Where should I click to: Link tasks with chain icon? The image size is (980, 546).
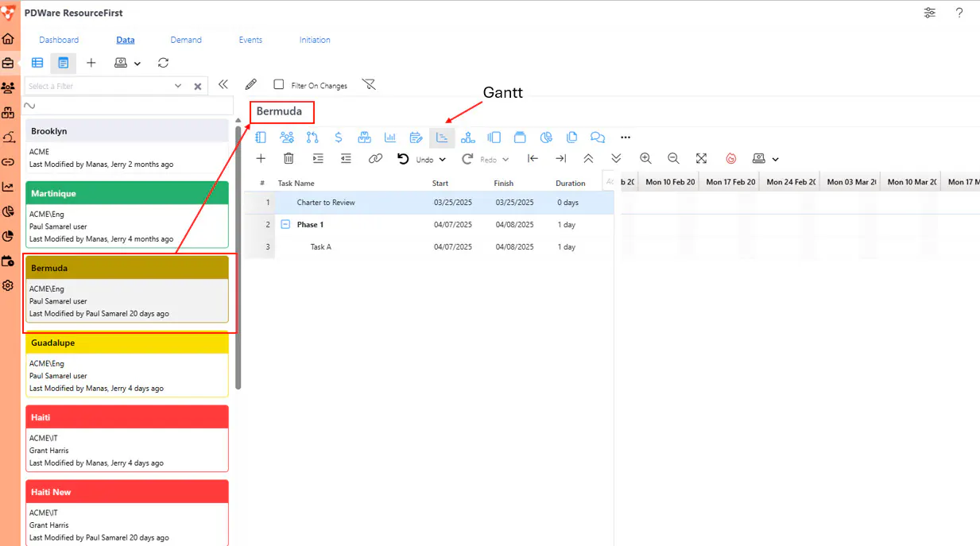click(x=375, y=159)
